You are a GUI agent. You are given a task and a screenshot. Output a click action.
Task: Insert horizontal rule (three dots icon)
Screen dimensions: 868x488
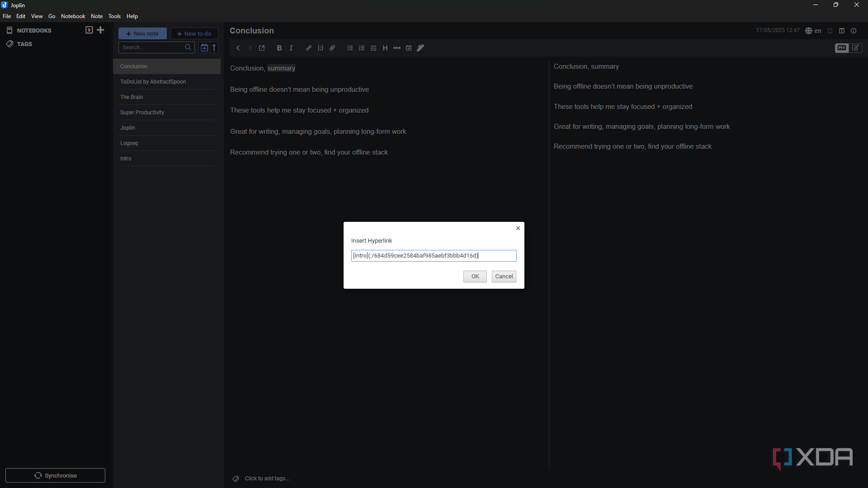click(x=397, y=48)
